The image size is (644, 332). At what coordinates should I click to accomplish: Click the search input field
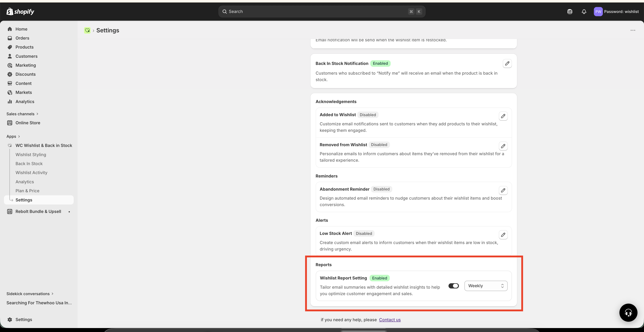tap(322, 12)
